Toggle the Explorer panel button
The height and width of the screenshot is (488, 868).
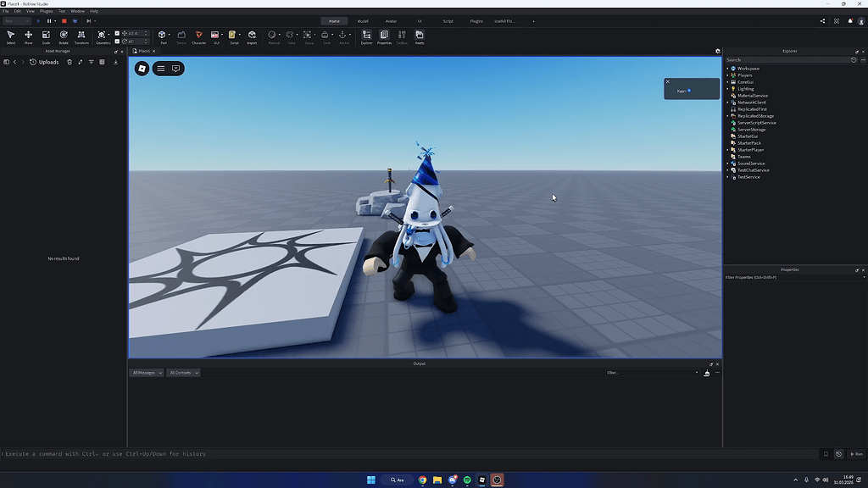tap(366, 36)
